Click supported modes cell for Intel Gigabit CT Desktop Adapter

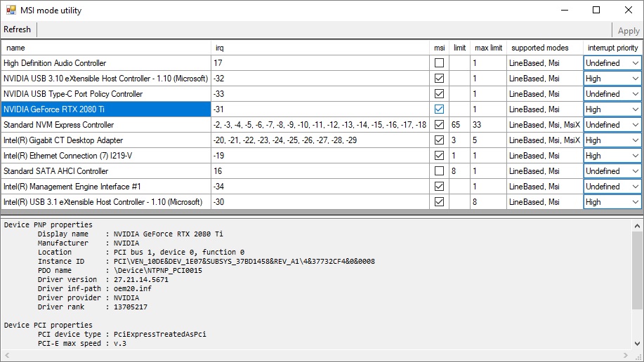click(544, 140)
